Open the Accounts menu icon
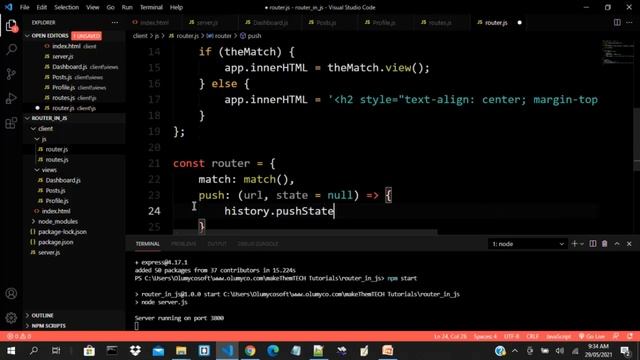 [x=11, y=293]
